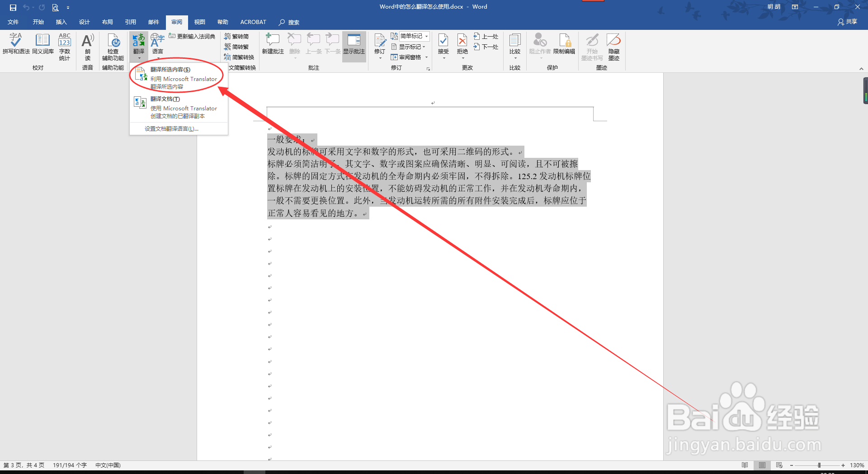
Task: Switch to the Insert (插入) tab
Action: coord(61,22)
